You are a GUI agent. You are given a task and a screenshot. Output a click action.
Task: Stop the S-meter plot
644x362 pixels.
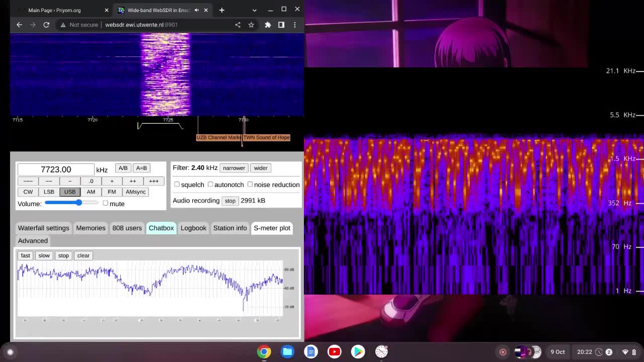pos(63,255)
